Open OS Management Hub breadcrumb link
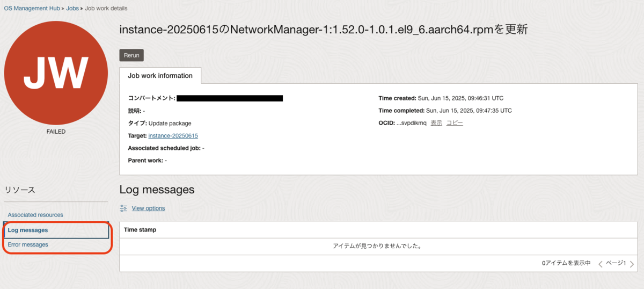Screen dimensions: 644x289 click(x=32, y=9)
